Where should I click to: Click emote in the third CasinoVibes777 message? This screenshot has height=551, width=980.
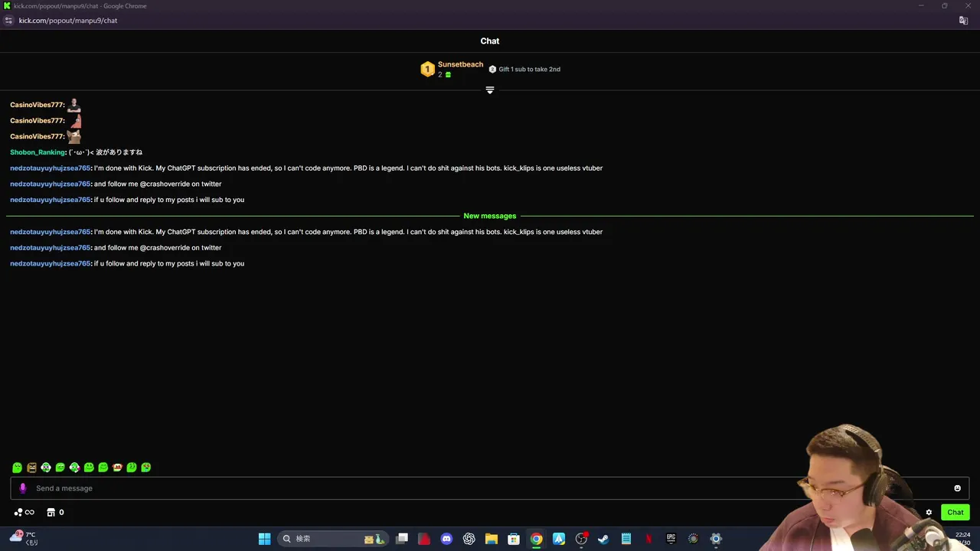point(73,136)
